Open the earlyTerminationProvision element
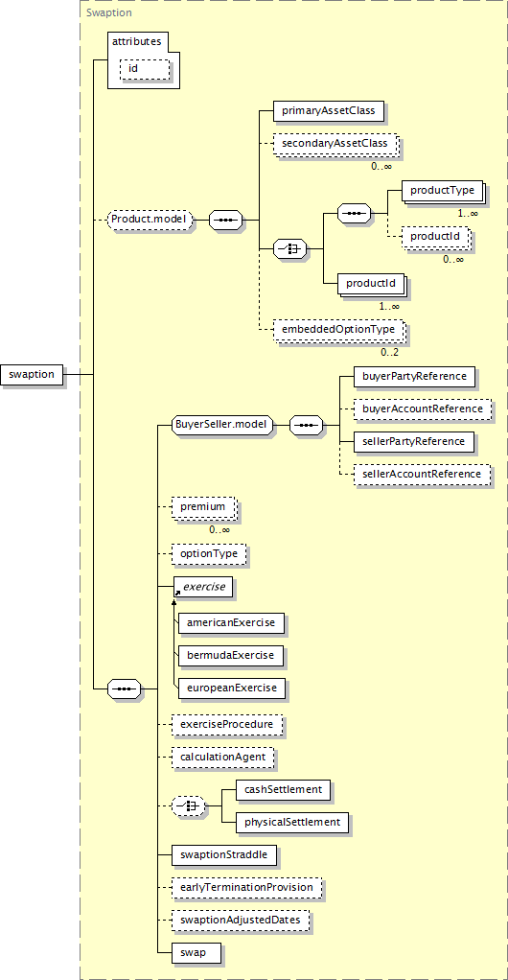The image size is (508, 980). pyautogui.click(x=247, y=888)
